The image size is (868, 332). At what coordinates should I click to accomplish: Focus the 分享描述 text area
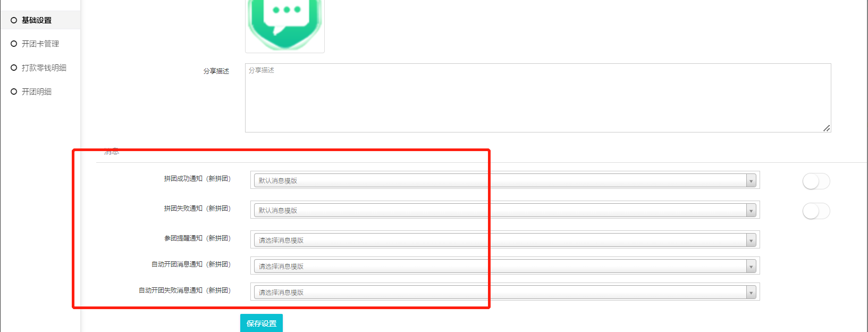[538, 98]
